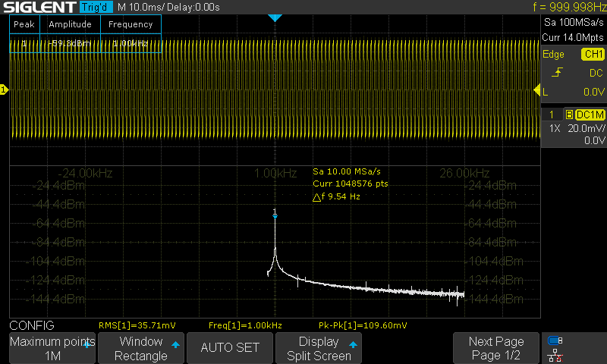The width and height of the screenshot is (607, 364).
Task: Click the M 10.0ms/ timebase readout
Action: 141,7
